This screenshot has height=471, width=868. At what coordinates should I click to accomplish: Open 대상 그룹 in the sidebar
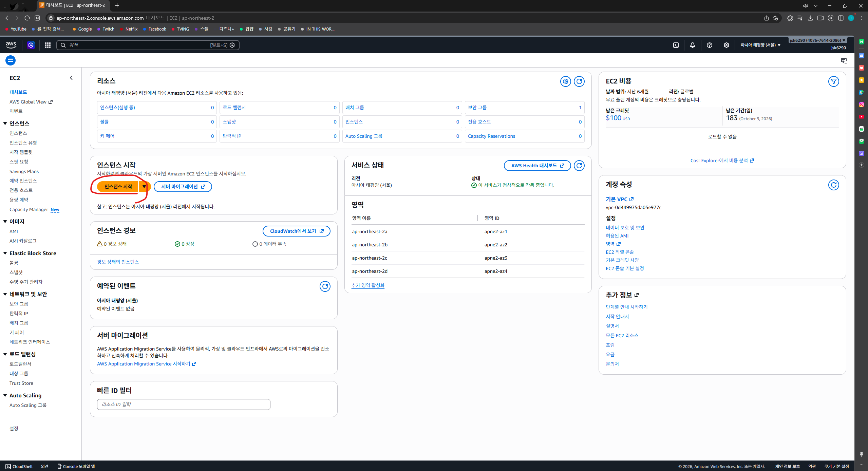[19, 373]
